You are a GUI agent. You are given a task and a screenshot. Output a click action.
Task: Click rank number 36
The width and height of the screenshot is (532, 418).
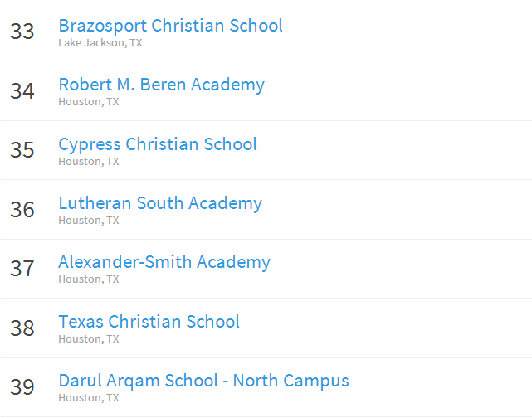click(22, 210)
